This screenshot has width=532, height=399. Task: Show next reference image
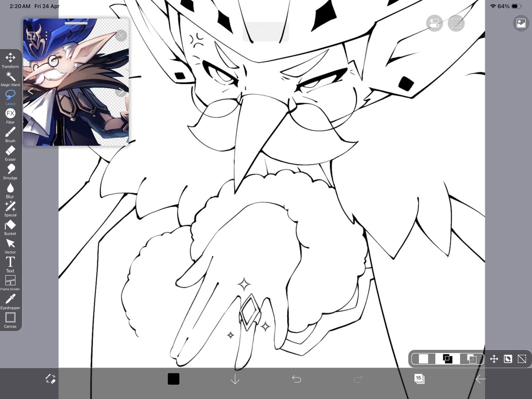(x=121, y=91)
